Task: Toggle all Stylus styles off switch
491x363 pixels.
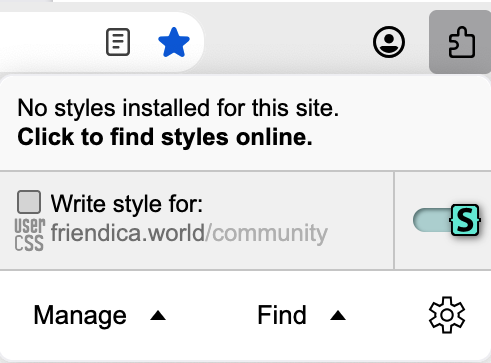Action: point(447,220)
